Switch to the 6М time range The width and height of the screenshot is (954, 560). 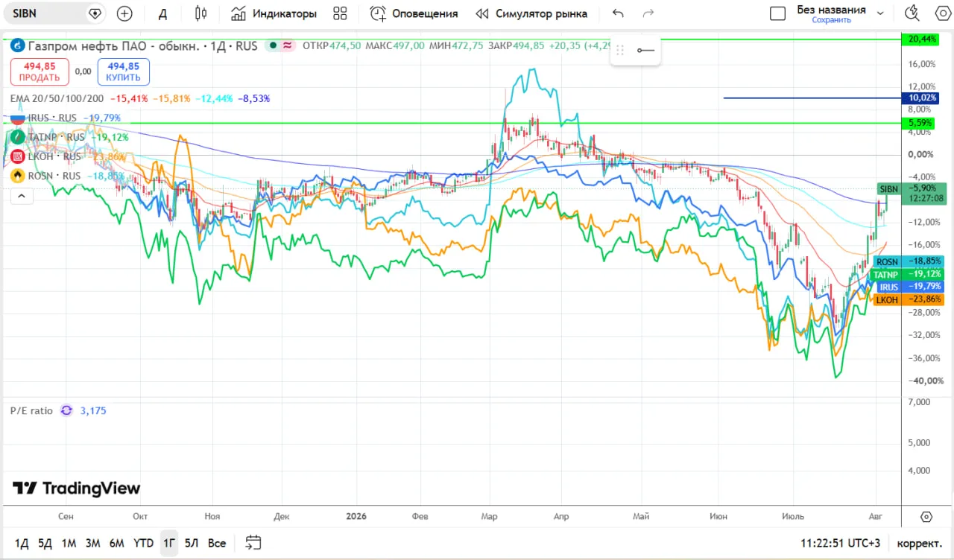click(x=116, y=543)
